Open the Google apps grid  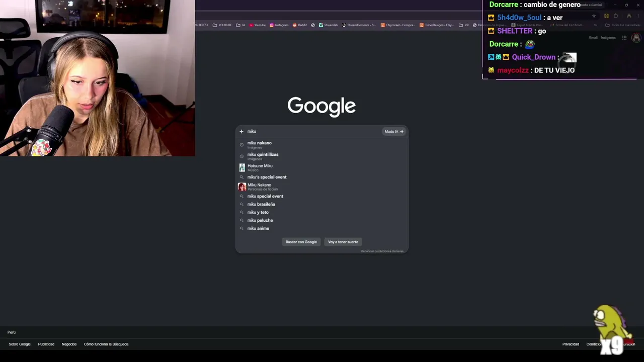point(624,38)
